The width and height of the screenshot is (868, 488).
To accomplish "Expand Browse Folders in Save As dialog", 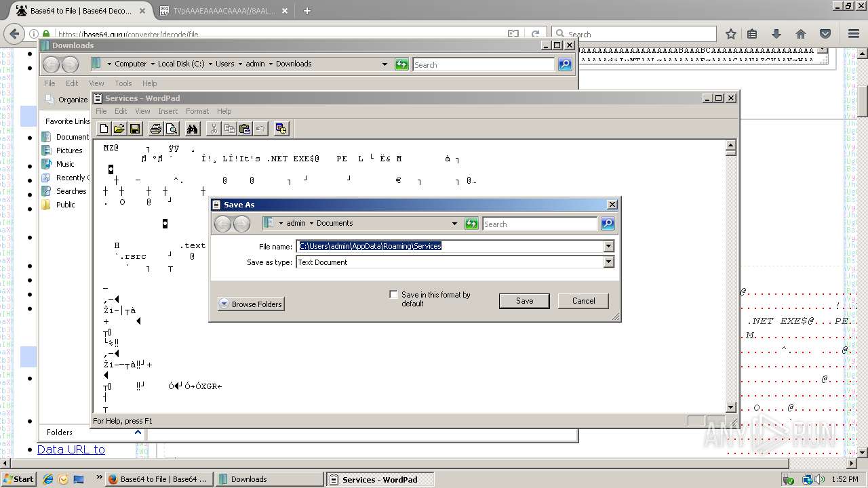I will coord(251,304).
